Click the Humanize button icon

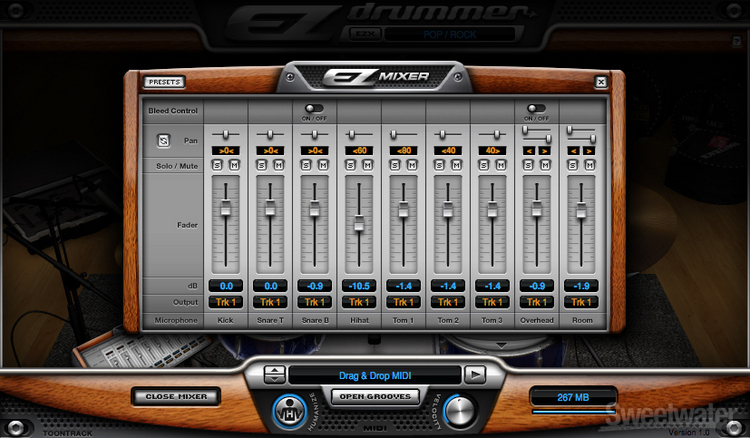click(x=290, y=412)
